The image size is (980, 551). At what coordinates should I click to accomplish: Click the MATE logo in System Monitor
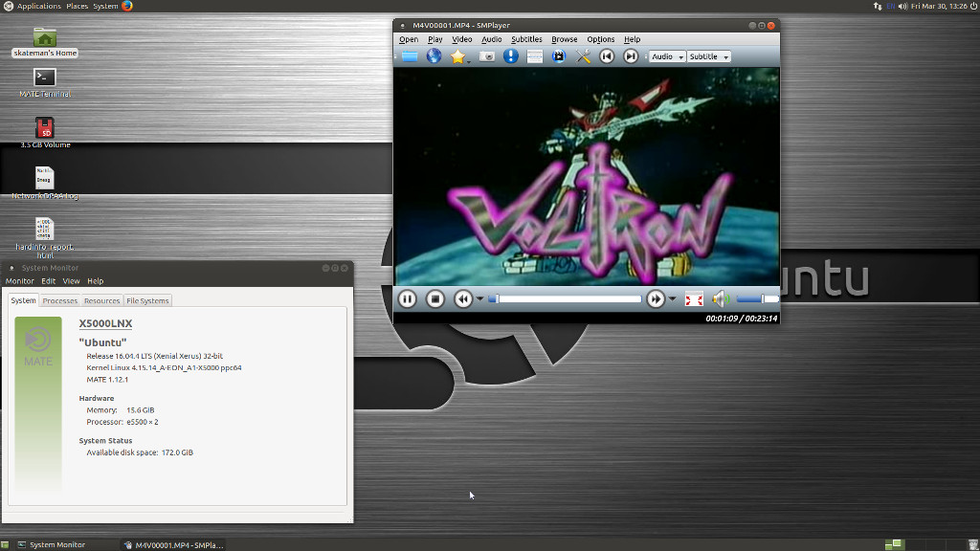click(x=38, y=347)
